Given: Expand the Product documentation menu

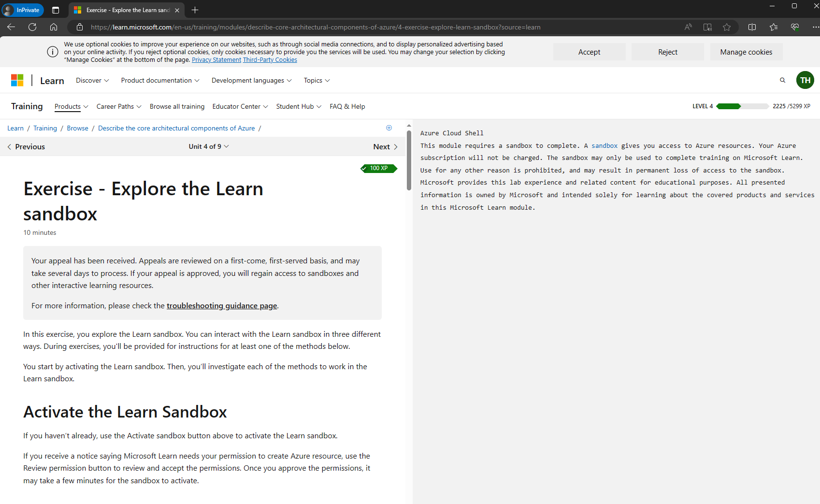Looking at the screenshot, I should point(160,80).
